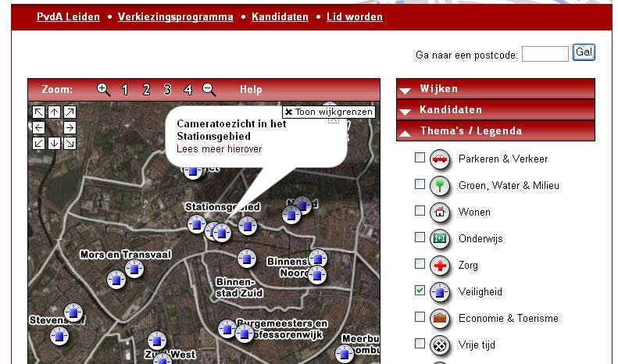Enable the Zorg checkbox
Viewport: 618px width, 364px height.
pyautogui.click(x=420, y=263)
